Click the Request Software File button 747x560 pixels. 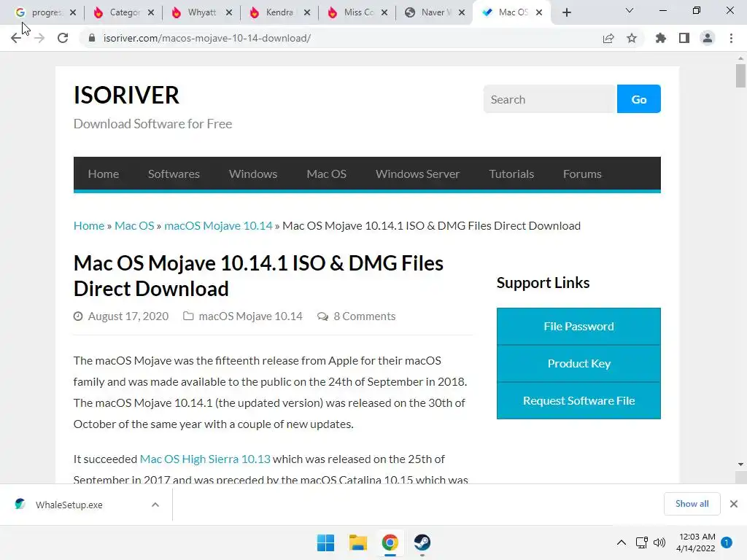(578, 400)
